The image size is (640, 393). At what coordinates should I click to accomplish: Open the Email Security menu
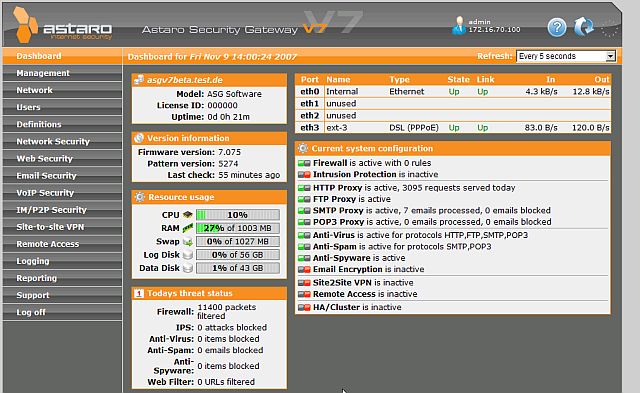coord(62,176)
